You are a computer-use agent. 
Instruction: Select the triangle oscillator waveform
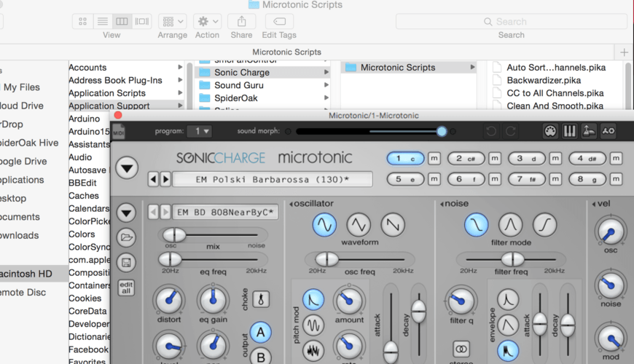[359, 225]
